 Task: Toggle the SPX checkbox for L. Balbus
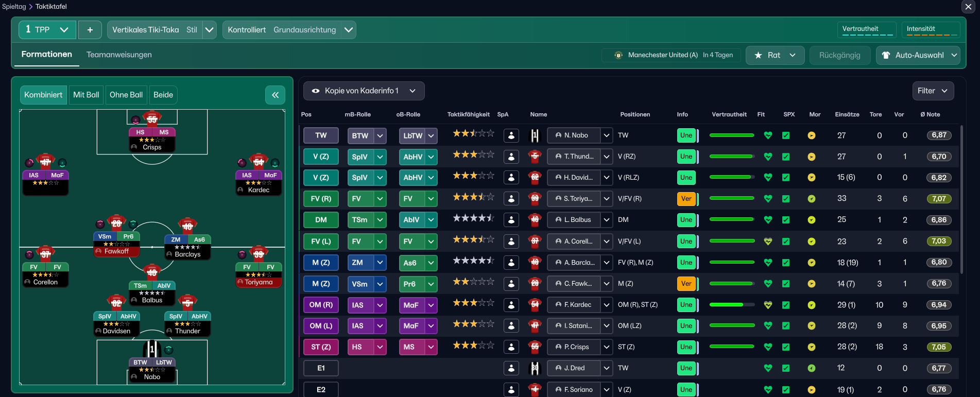click(786, 220)
